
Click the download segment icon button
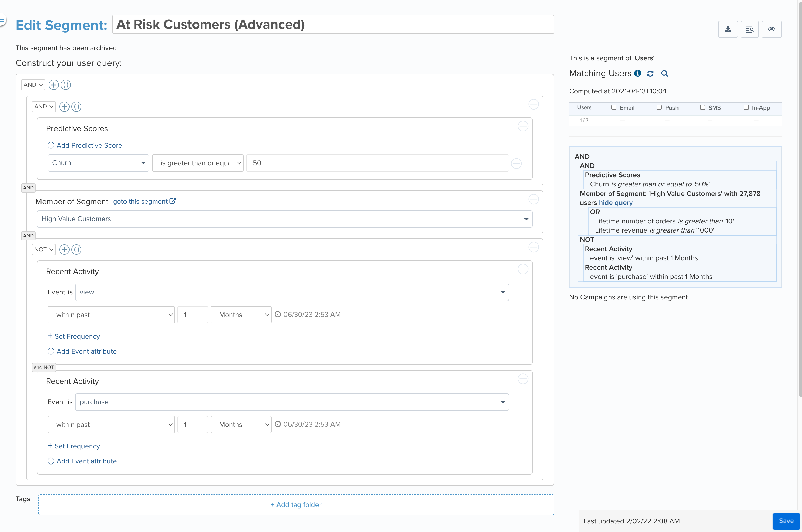(728, 29)
